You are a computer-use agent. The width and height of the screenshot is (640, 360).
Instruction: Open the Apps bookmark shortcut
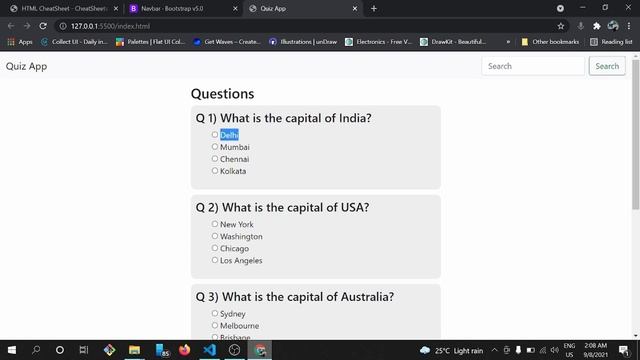tap(20, 42)
